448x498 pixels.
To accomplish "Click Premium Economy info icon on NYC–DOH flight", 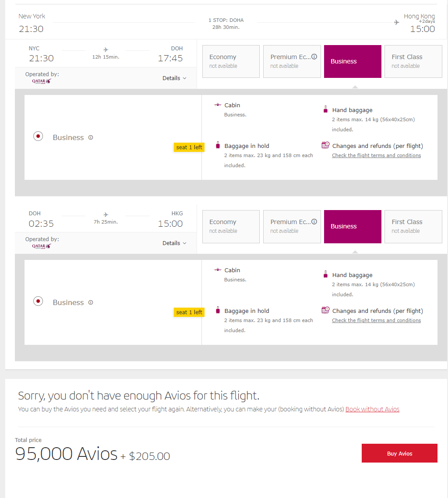I will pyautogui.click(x=314, y=57).
